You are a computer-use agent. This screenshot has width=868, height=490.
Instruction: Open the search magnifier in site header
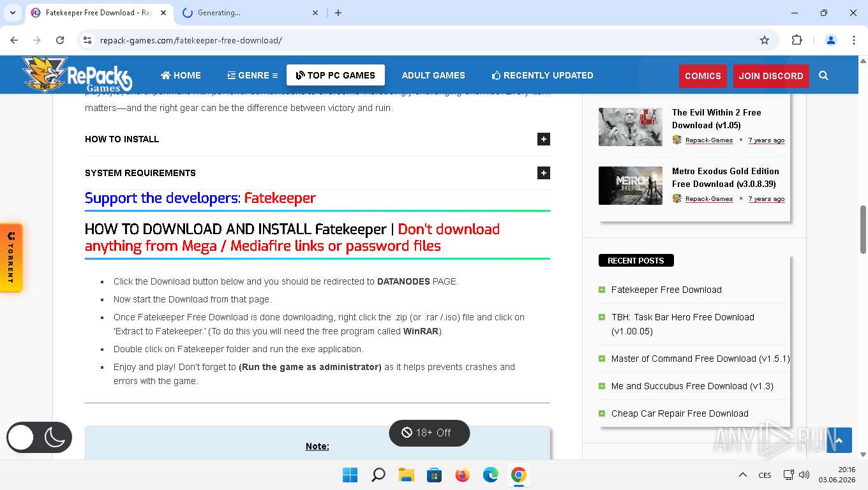click(823, 75)
